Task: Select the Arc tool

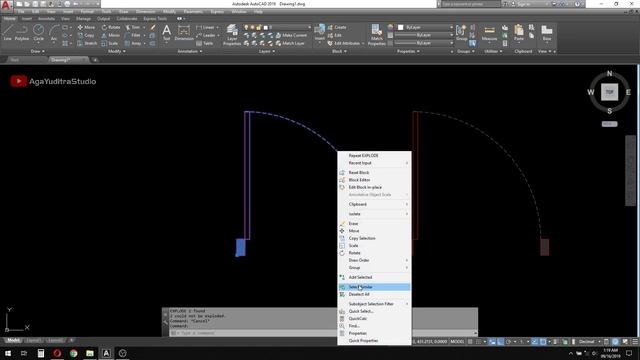Action: click(x=53, y=33)
